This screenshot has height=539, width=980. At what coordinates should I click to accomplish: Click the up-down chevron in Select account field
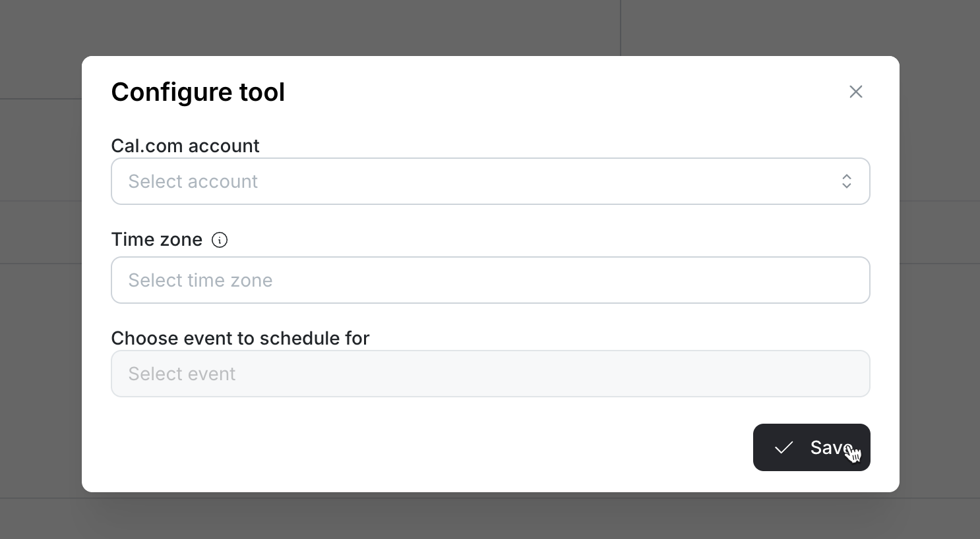tap(847, 181)
